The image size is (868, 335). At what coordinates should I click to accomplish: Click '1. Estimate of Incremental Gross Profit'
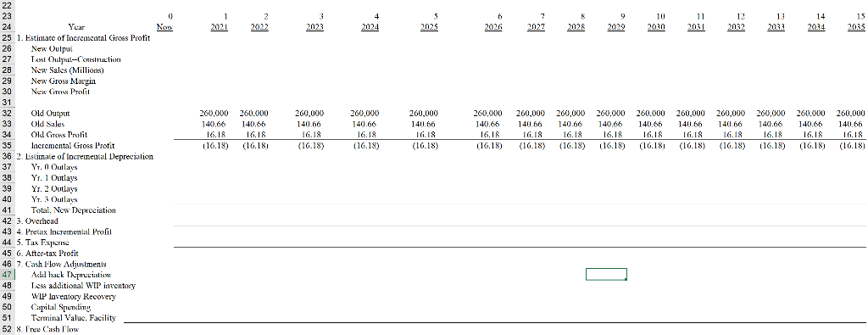[x=83, y=38]
